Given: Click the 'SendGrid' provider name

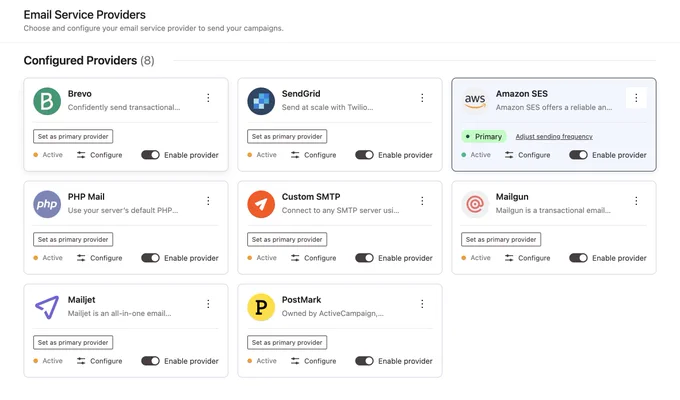Looking at the screenshot, I should coord(301,94).
